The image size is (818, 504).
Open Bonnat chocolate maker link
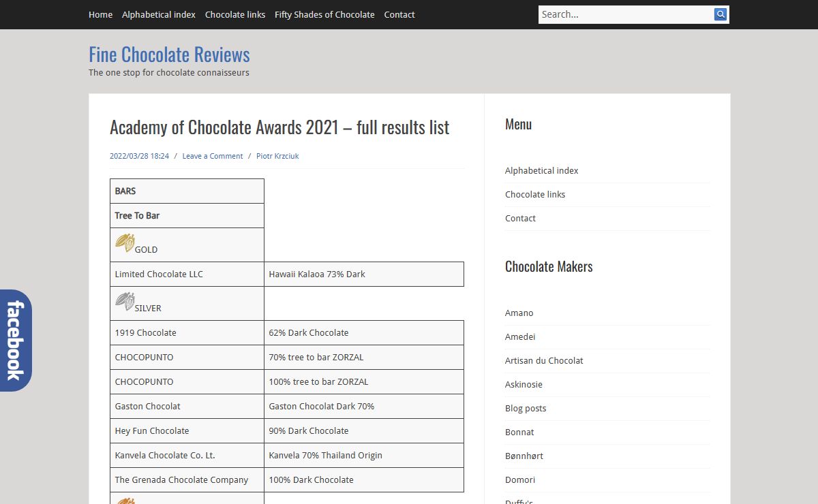point(519,432)
